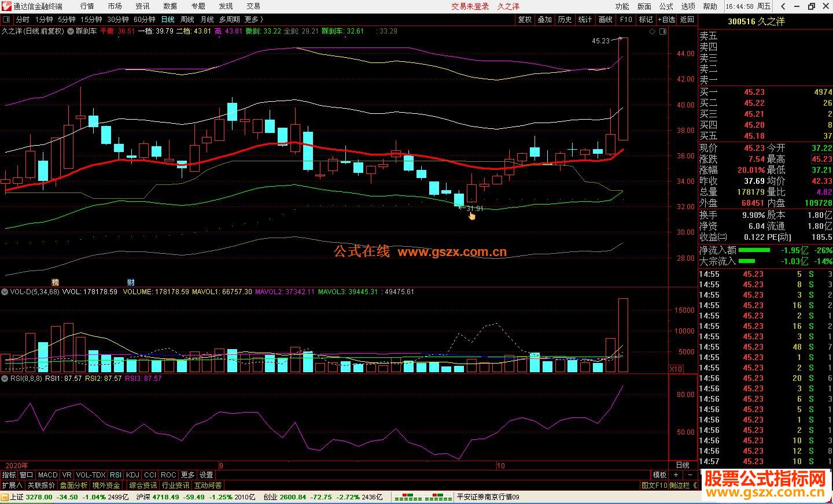This screenshot has width=833, height=504.
Task: Click the 叠加 overlay button
Action: pos(545,20)
